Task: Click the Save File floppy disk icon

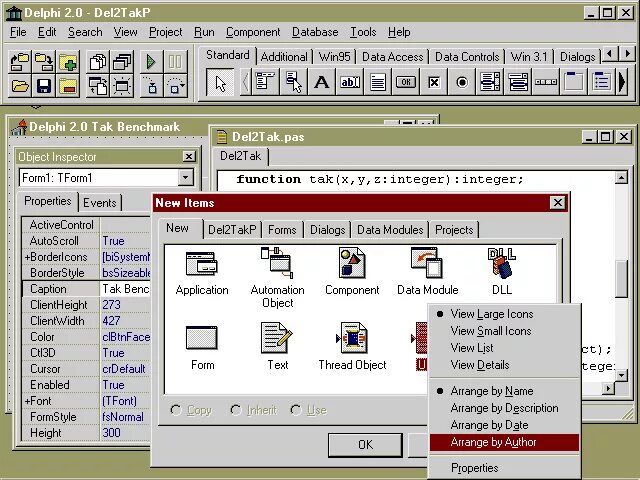Action: [44, 86]
